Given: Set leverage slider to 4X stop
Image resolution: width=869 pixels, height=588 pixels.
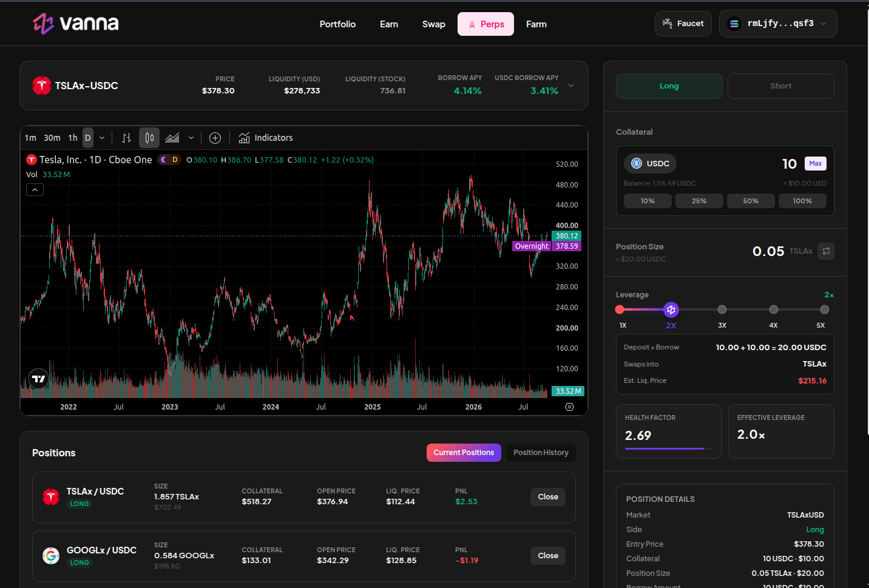Looking at the screenshot, I should coord(773,309).
